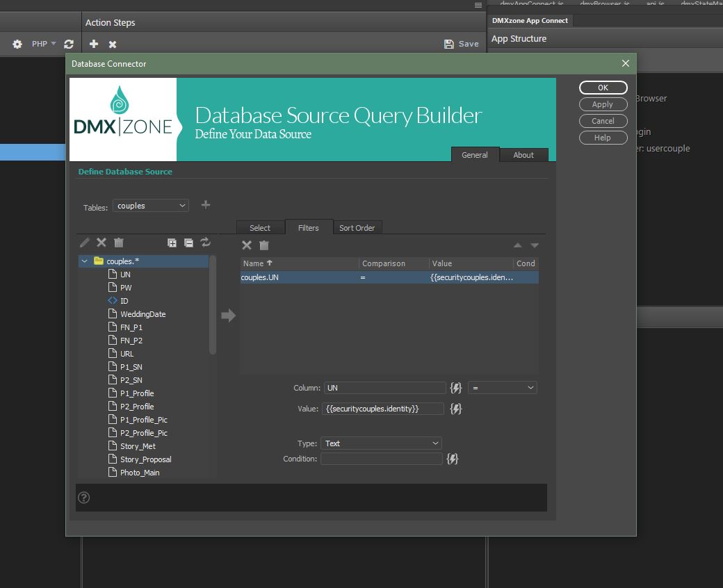723x588 pixels.
Task: Open dynamic data picker beside Value field
Action: (x=455, y=409)
